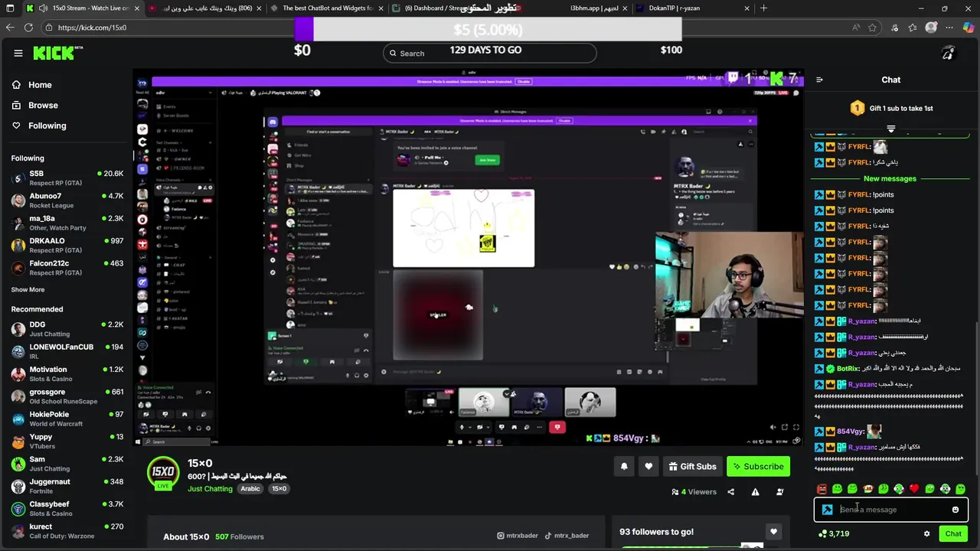Open the Just Chatting category link under the title

coord(210,489)
